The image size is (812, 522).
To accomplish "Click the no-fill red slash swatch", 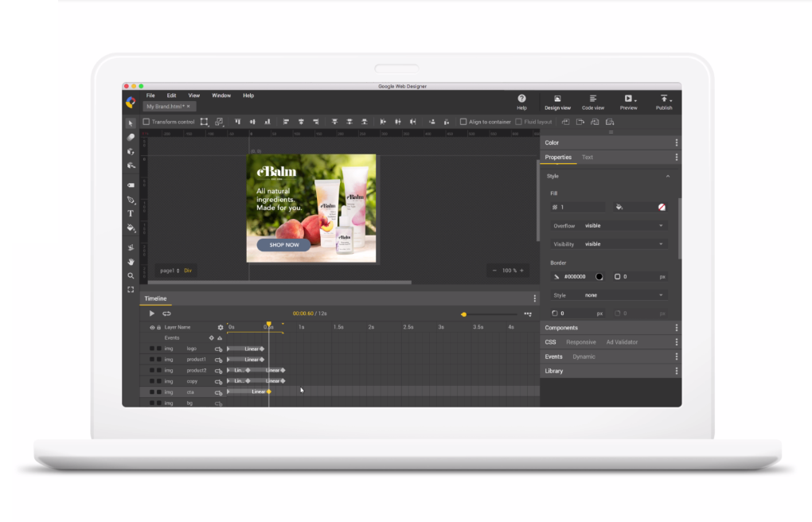I will pyautogui.click(x=662, y=207).
